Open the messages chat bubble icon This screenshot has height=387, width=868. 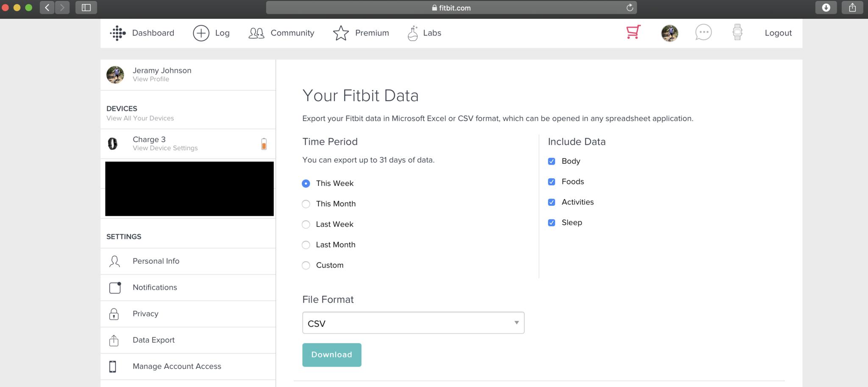[x=704, y=32]
